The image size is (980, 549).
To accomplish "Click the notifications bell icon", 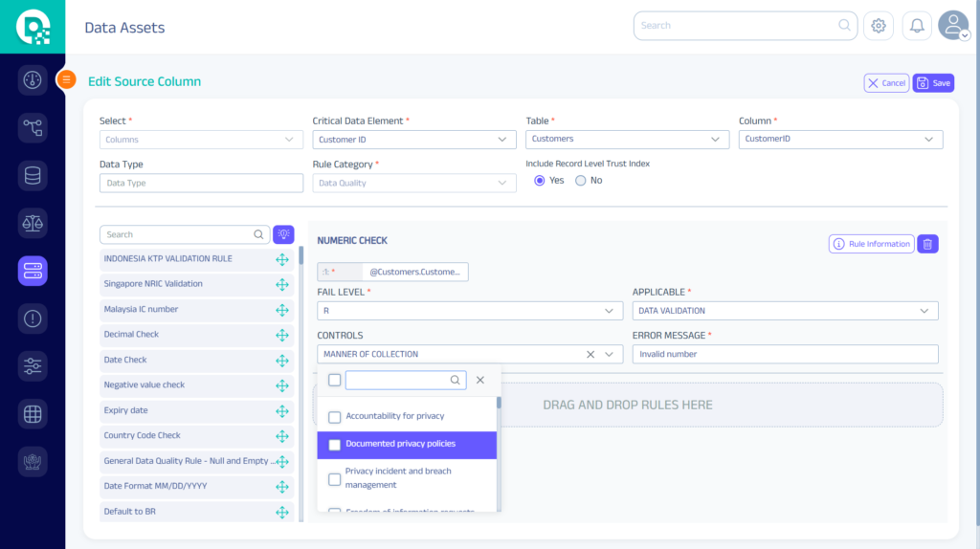I will [x=917, y=26].
